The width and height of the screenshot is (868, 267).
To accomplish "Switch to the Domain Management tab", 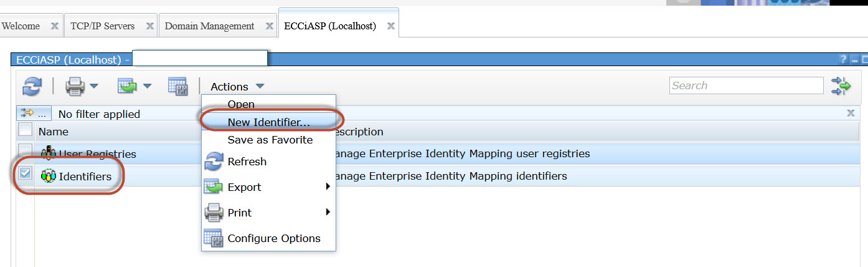I will 209,26.
